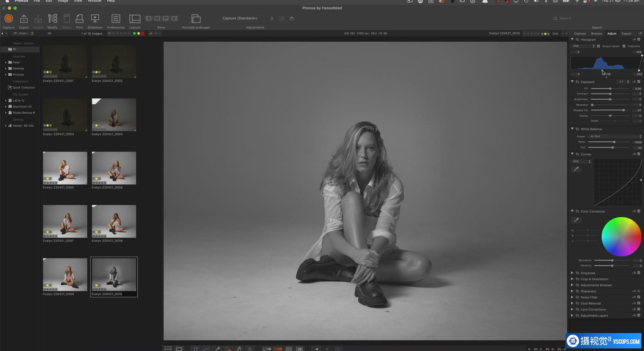This screenshot has width=644, height=351.
Task: Start the Slideshow
Action: coord(95,19)
